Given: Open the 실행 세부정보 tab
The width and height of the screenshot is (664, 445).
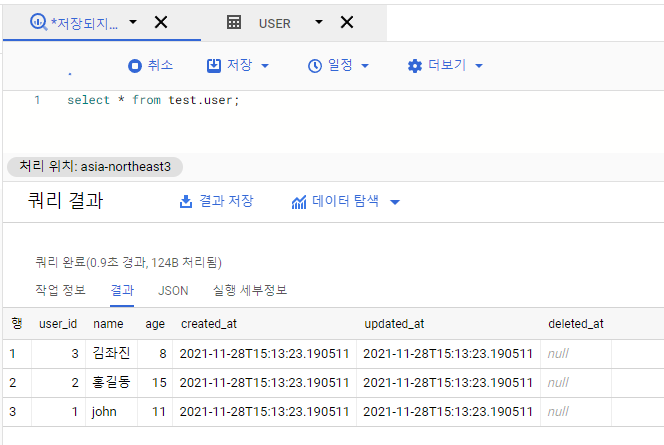Looking at the screenshot, I should point(250,290).
